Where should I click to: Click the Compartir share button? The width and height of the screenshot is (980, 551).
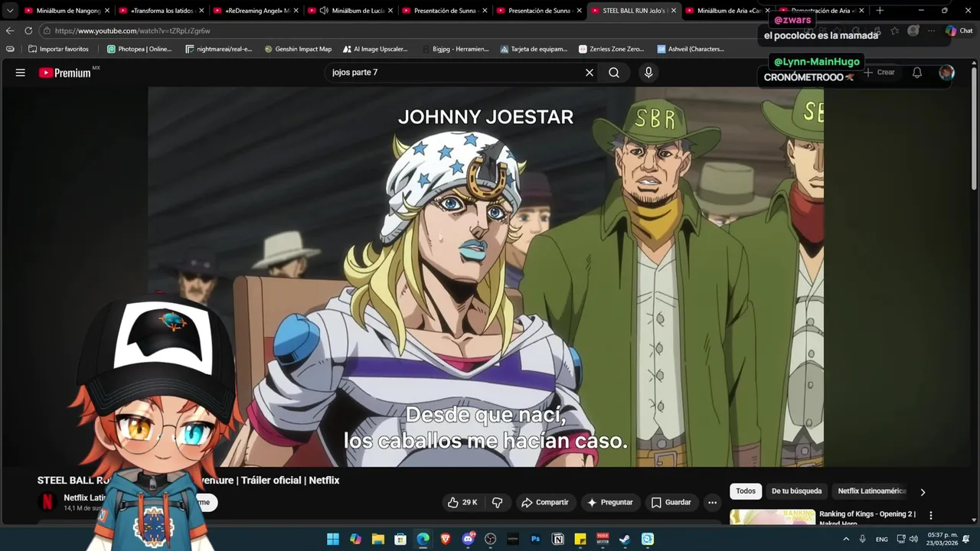(544, 502)
